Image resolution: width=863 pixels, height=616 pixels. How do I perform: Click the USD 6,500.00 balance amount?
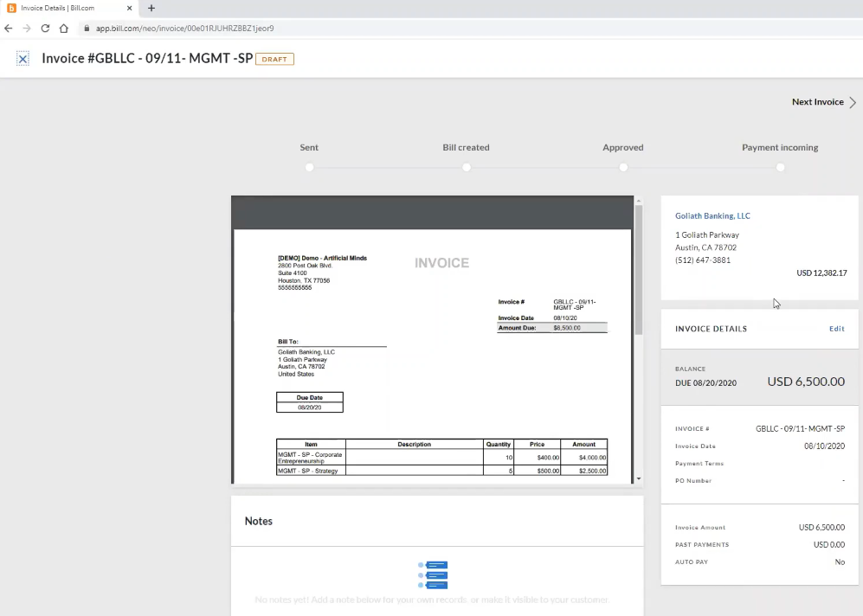point(806,382)
